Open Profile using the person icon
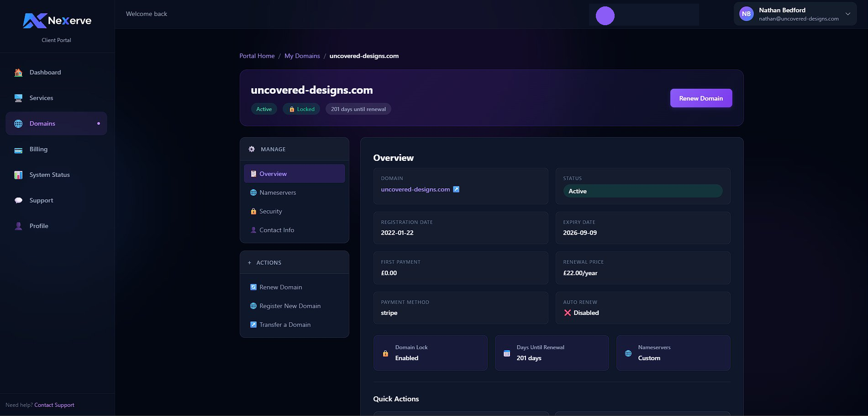 pos(18,225)
